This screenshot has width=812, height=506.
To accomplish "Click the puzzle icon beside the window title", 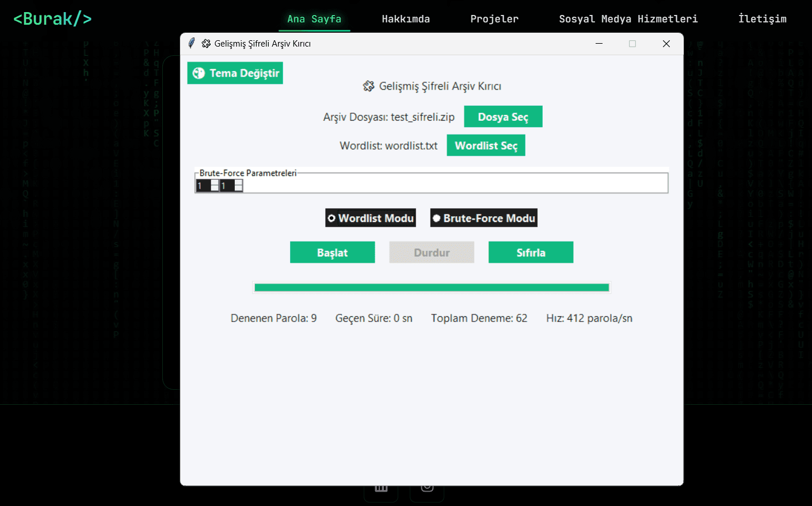I will pos(206,44).
